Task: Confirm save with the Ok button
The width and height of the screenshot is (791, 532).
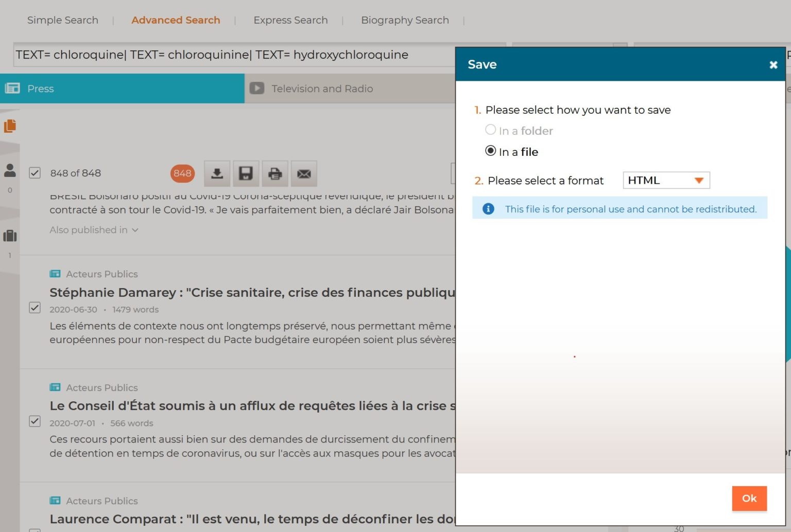Action: pyautogui.click(x=749, y=498)
